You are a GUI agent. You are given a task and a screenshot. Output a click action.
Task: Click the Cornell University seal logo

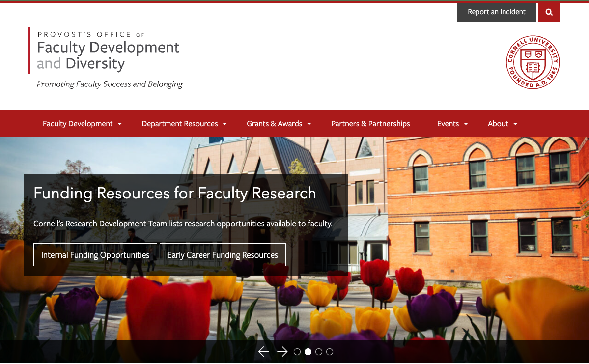[533, 62]
